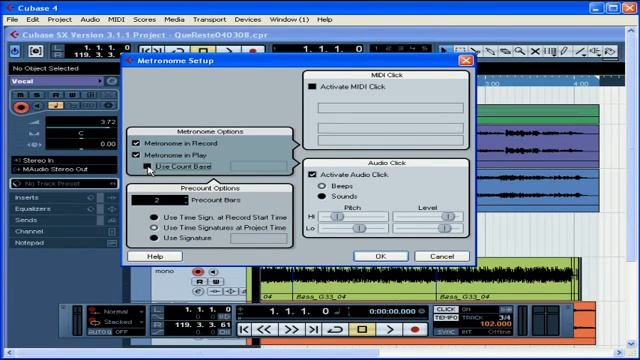Open the Stereo In input routing
Screen dimensions: 640x360
(64, 160)
